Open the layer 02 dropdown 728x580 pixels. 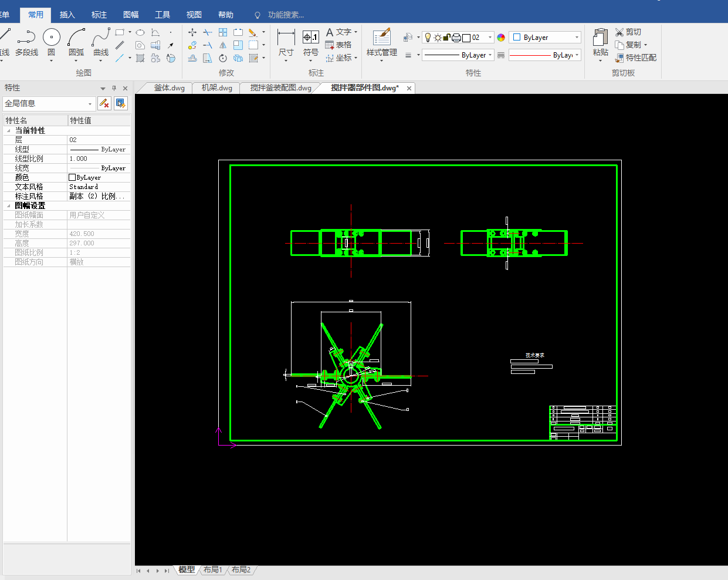pyautogui.click(x=490, y=38)
